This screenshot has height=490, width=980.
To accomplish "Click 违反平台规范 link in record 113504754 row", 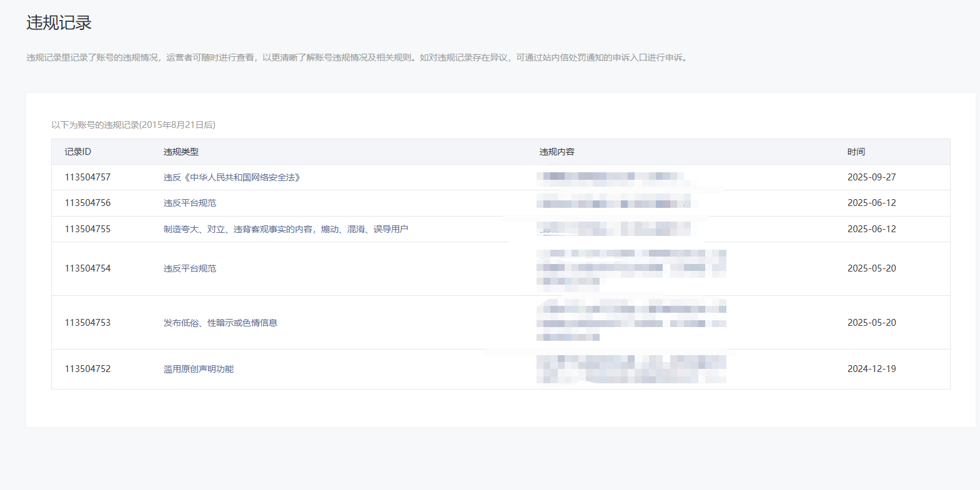I will (x=190, y=268).
